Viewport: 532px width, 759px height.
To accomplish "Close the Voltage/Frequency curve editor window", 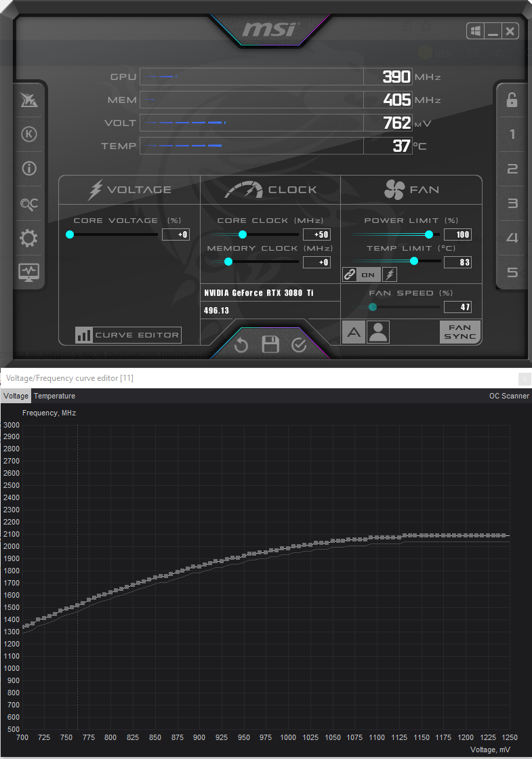I will (x=525, y=379).
